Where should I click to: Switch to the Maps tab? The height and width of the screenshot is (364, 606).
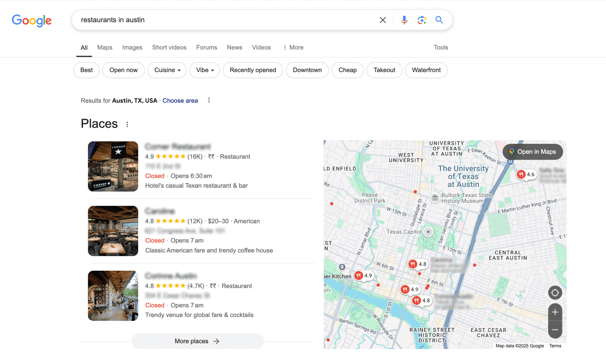[x=105, y=47]
